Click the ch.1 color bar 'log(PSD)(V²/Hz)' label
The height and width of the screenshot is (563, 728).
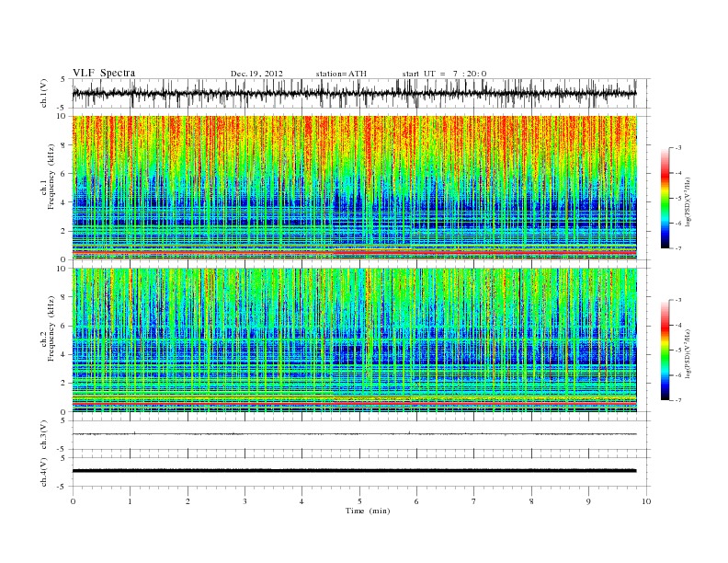point(688,201)
